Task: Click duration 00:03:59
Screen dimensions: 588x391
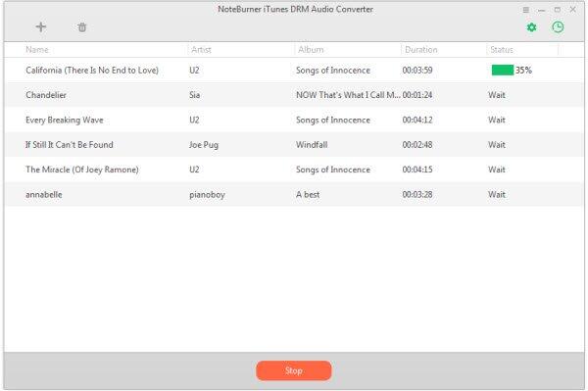Action: (417, 71)
